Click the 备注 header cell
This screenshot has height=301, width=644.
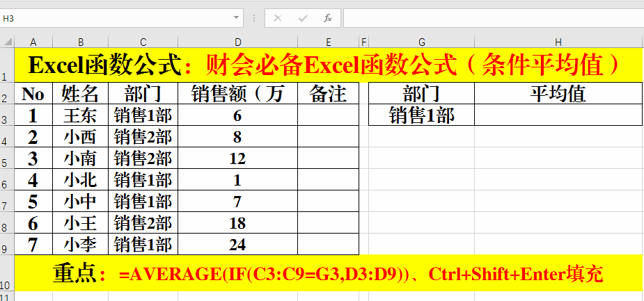pyautogui.click(x=328, y=94)
